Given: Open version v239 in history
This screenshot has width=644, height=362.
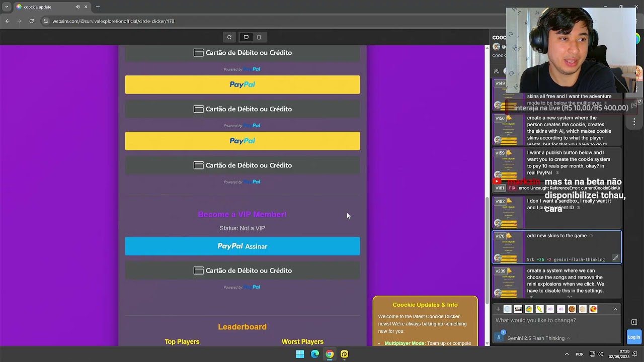Looking at the screenshot, I should 557,282.
